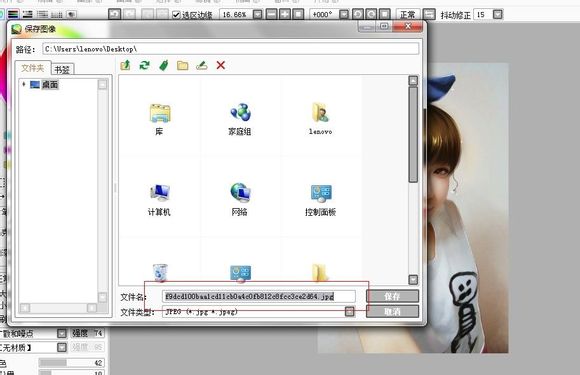580x375 pixels.
Task: Click the folder tree scroll down arrow
Action: click(102, 297)
